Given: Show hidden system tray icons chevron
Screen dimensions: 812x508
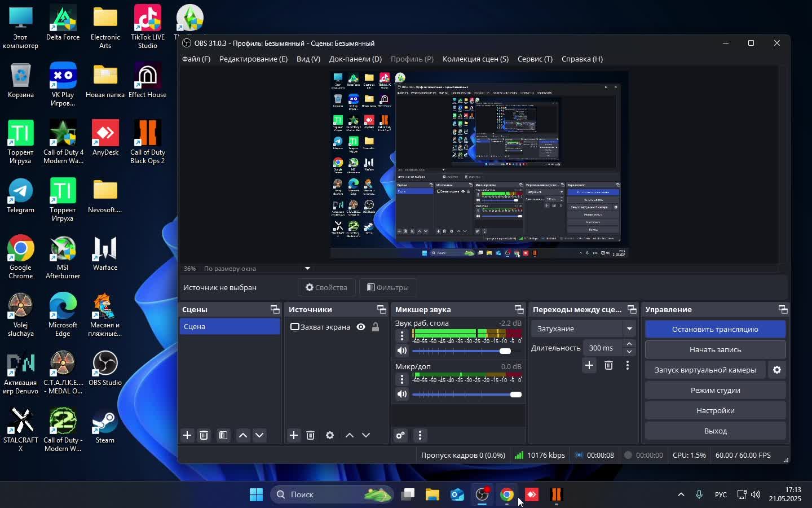Looking at the screenshot, I should [x=681, y=495].
